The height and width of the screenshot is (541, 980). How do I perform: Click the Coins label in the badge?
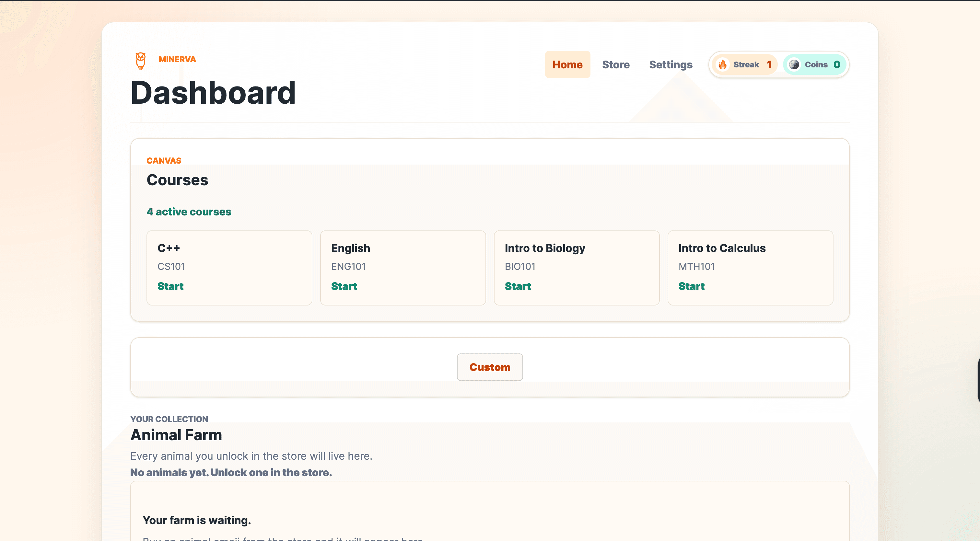[816, 65]
